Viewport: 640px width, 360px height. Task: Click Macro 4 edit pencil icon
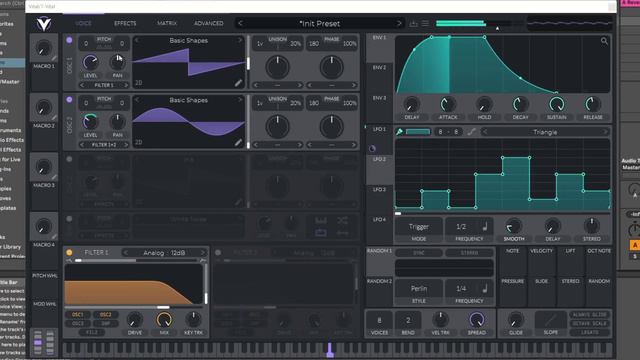click(54, 237)
